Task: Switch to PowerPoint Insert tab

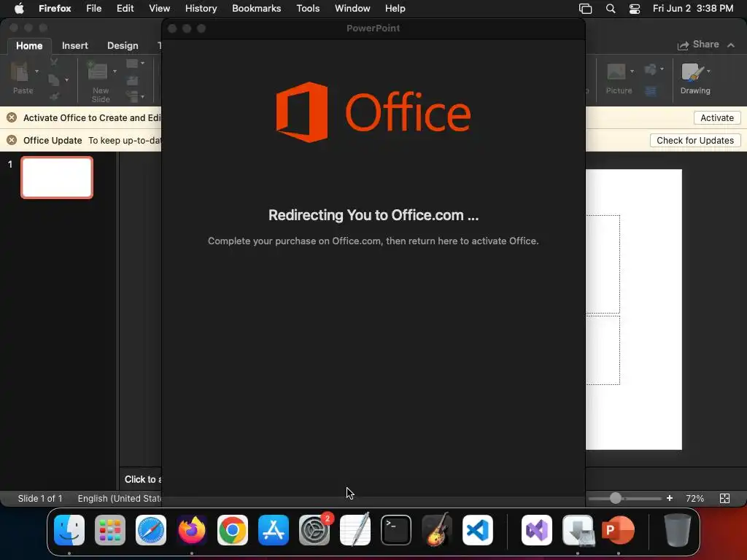Action: point(75,46)
